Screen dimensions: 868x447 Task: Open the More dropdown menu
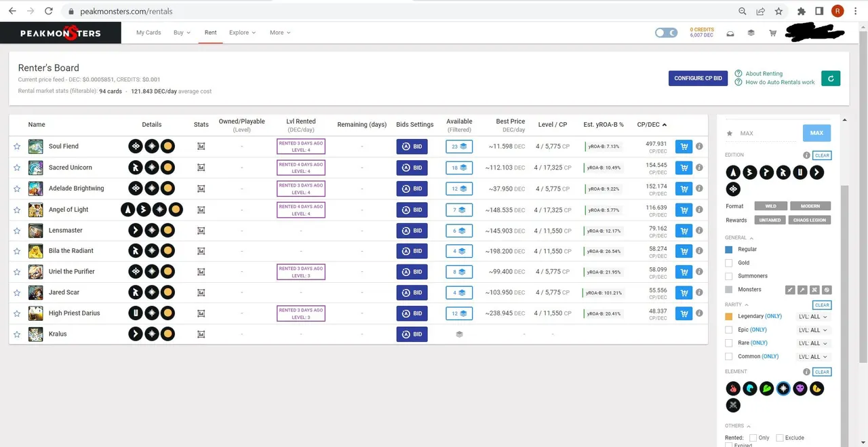[279, 33]
